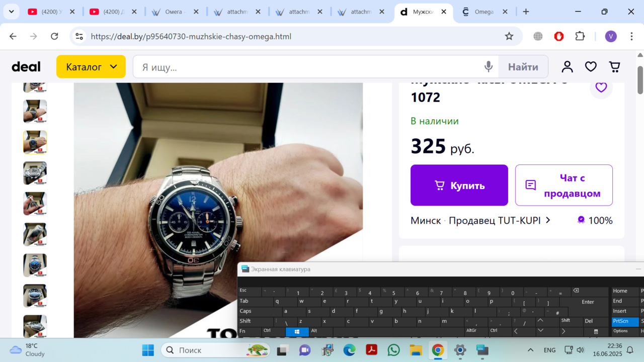Open Чат с продавцом
Viewport: 644px width, 362px height.
(x=563, y=186)
